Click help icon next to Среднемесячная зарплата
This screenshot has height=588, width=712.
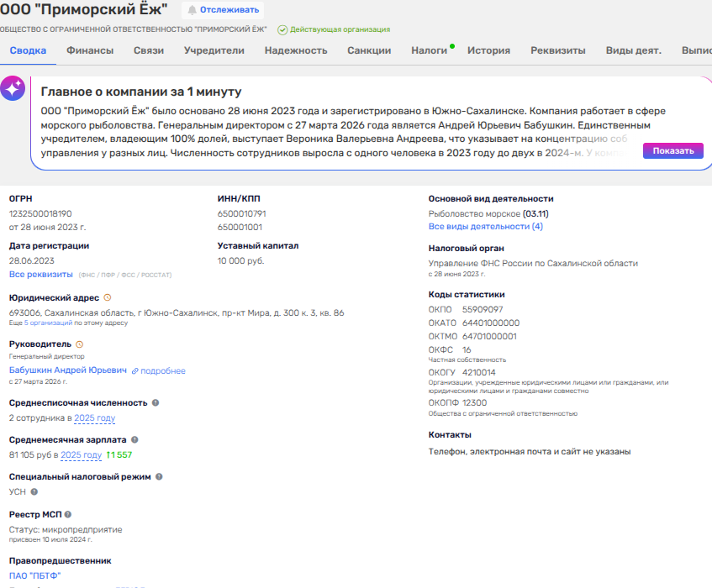pyautogui.click(x=135, y=439)
